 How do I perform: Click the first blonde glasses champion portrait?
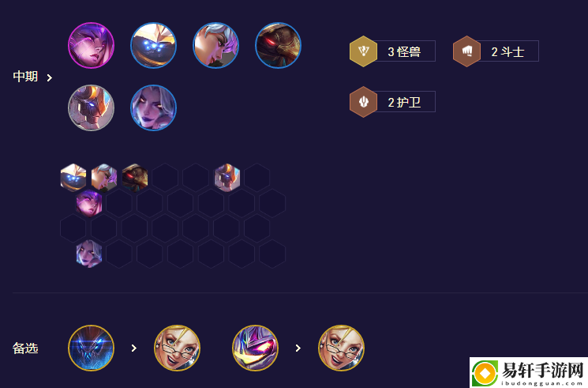(177, 348)
